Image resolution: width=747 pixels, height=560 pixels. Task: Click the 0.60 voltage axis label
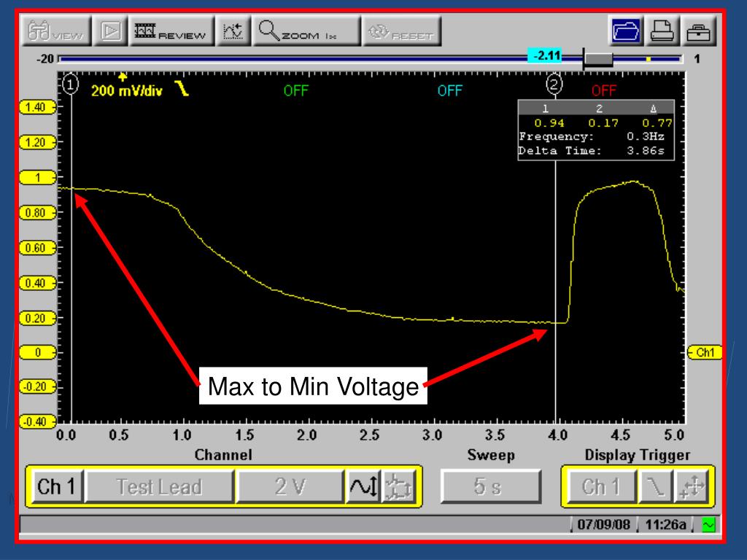pos(37,248)
